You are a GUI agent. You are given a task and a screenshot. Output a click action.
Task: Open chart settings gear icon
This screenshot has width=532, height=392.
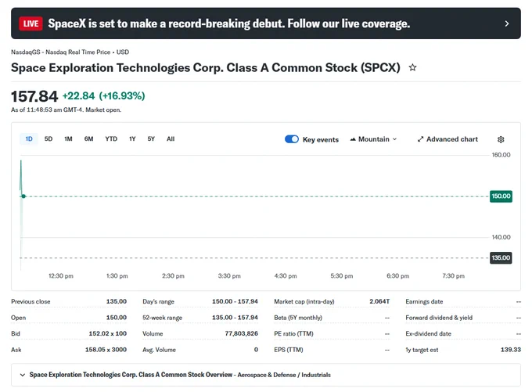click(501, 139)
